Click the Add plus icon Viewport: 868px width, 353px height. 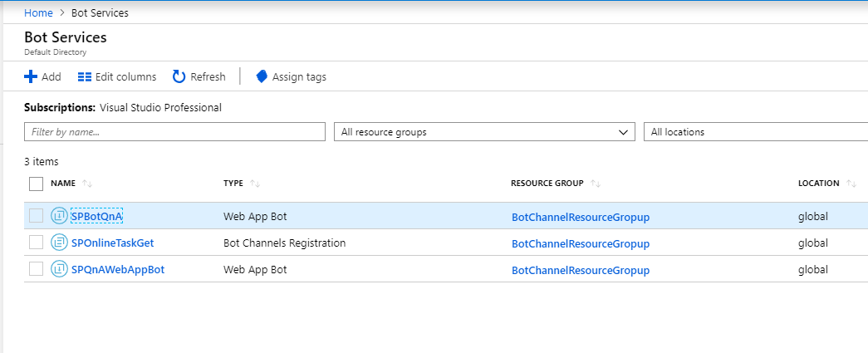(31, 76)
